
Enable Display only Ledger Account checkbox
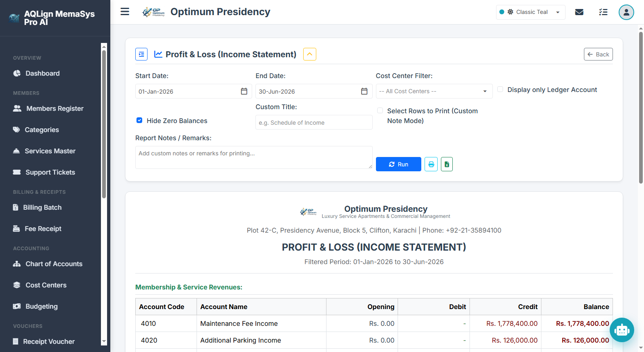500,89
